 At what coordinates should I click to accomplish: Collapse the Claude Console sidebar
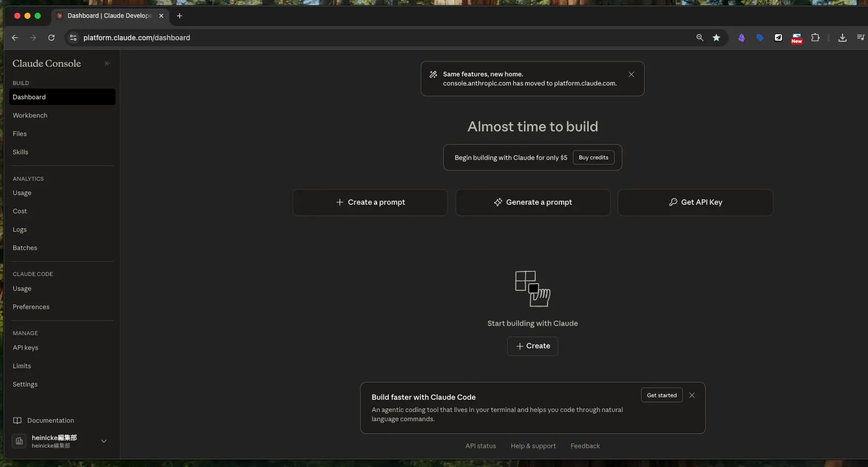pyautogui.click(x=107, y=64)
